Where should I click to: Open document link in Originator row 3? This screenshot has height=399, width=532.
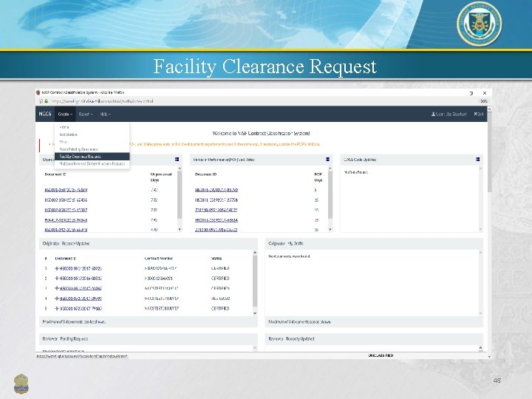pyautogui.click(x=81, y=288)
